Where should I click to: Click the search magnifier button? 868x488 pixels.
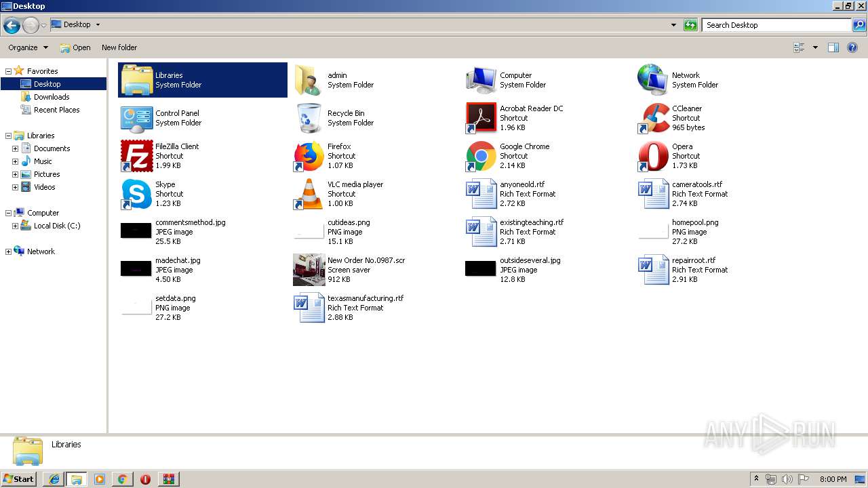(x=859, y=25)
